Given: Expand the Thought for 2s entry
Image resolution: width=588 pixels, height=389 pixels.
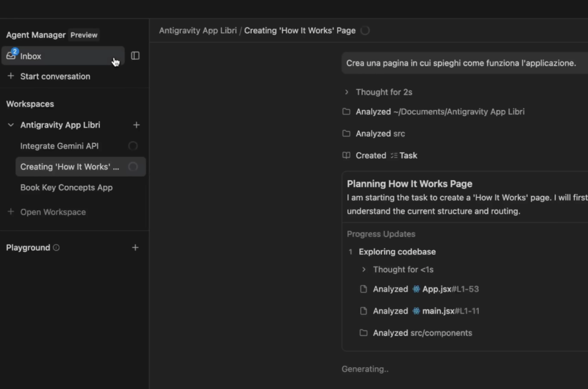Looking at the screenshot, I should point(346,92).
